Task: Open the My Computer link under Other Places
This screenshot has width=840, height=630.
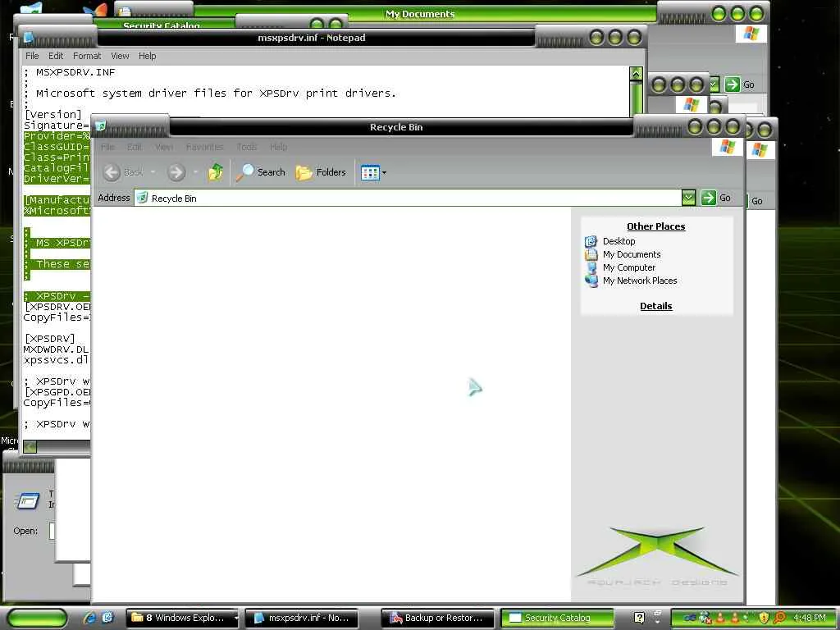Action: pos(629,267)
